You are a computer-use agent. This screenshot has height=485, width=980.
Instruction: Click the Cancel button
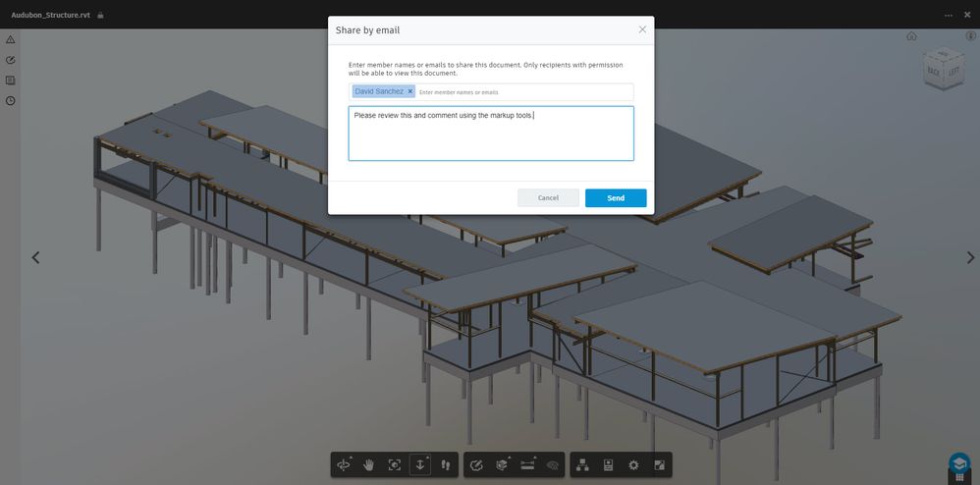[x=548, y=198]
